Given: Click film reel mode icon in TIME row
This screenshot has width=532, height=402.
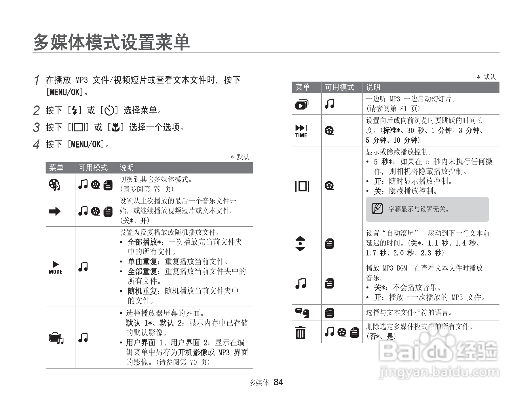Looking at the screenshot, I should tap(329, 131).
